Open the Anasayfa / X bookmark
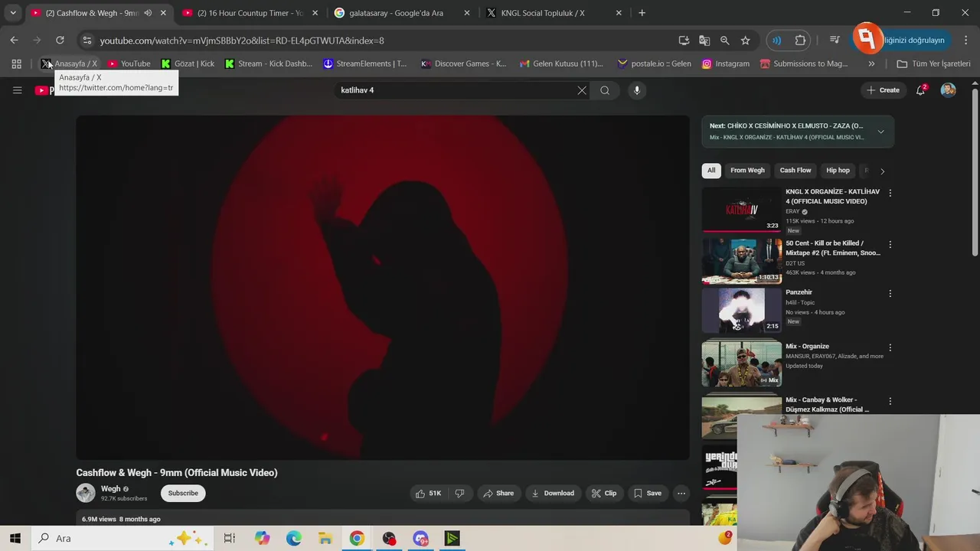The width and height of the screenshot is (980, 551). [69, 64]
